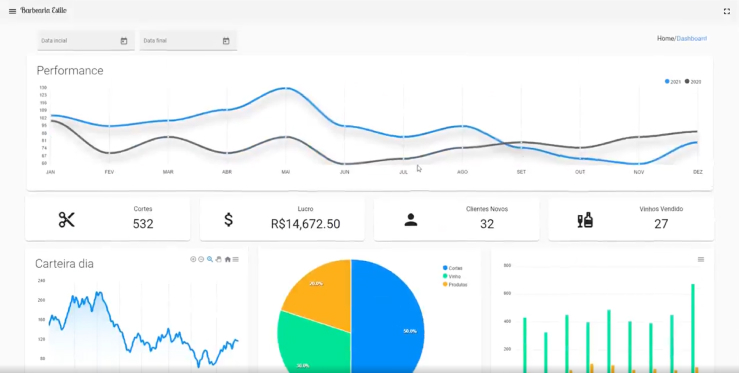739x373 pixels.
Task: Open Carteira dia chart export menu
Action: pyautogui.click(x=236, y=259)
